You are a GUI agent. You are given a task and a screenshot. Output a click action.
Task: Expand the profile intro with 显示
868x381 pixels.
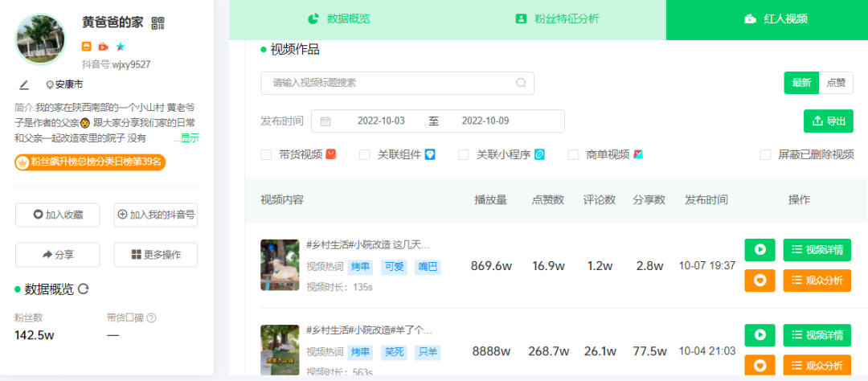tap(189, 138)
